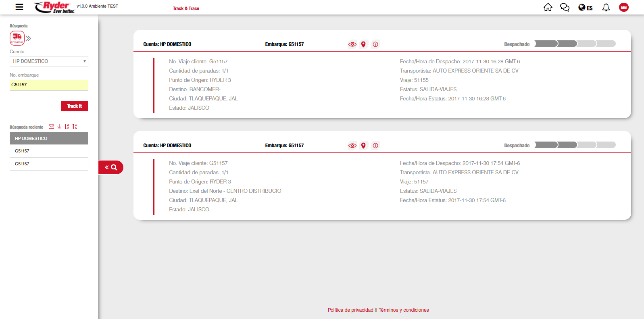Collapse the search side panel
The image size is (644, 319).
point(110,167)
